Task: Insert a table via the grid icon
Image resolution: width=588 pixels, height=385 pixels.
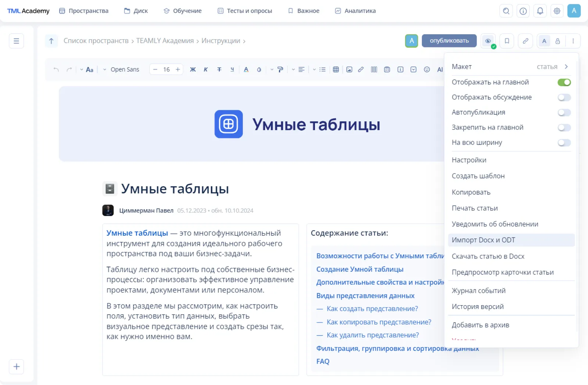Action: coord(336,69)
